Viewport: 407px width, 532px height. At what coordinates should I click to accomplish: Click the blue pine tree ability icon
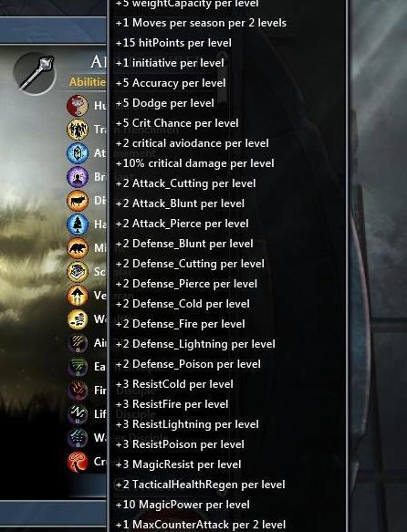(78, 224)
